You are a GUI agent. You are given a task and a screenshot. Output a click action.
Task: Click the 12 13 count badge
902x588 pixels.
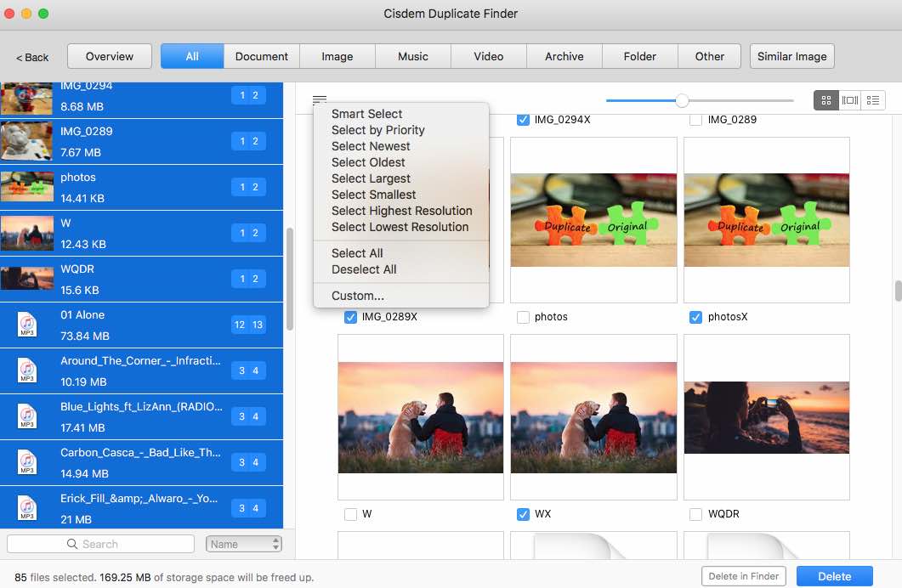tap(248, 325)
